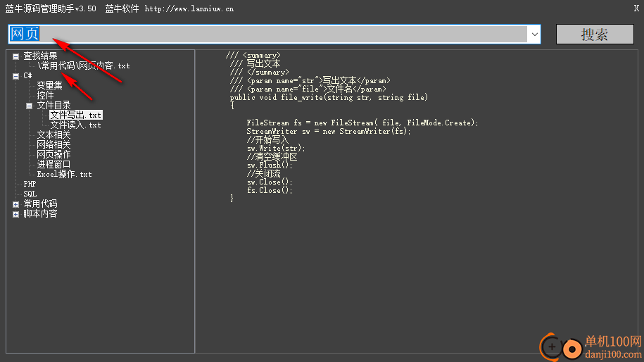Select the 文本相关 tree item
The width and height of the screenshot is (644, 362).
coord(53,135)
